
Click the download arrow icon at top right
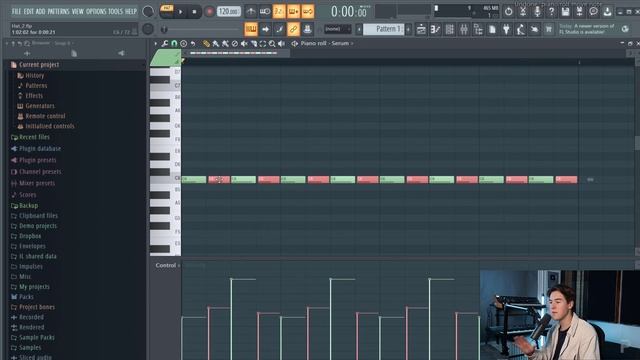tap(607, 11)
